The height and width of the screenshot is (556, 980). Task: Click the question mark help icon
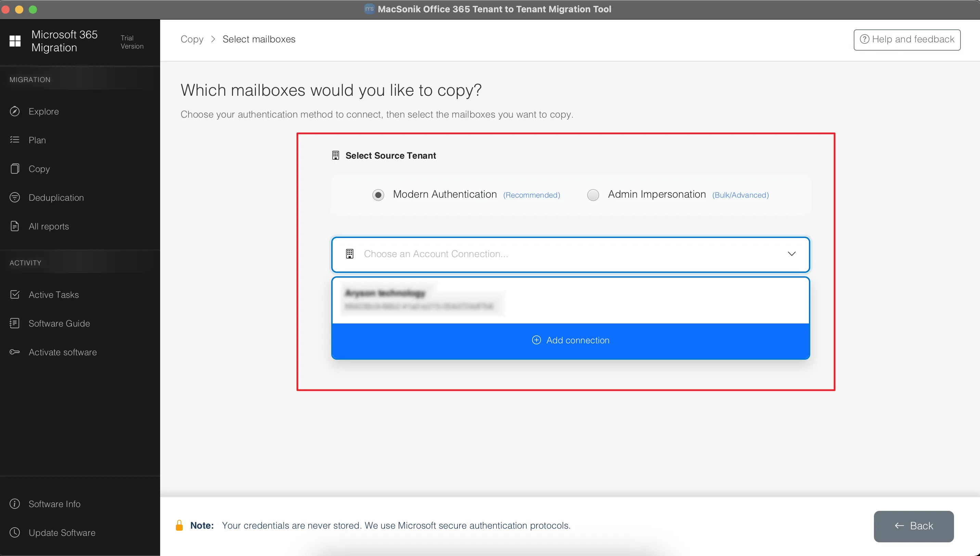(864, 39)
